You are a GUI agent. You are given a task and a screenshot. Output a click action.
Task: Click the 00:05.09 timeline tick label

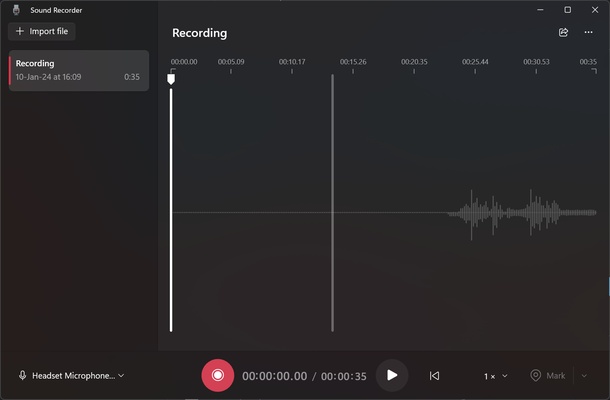pyautogui.click(x=231, y=61)
